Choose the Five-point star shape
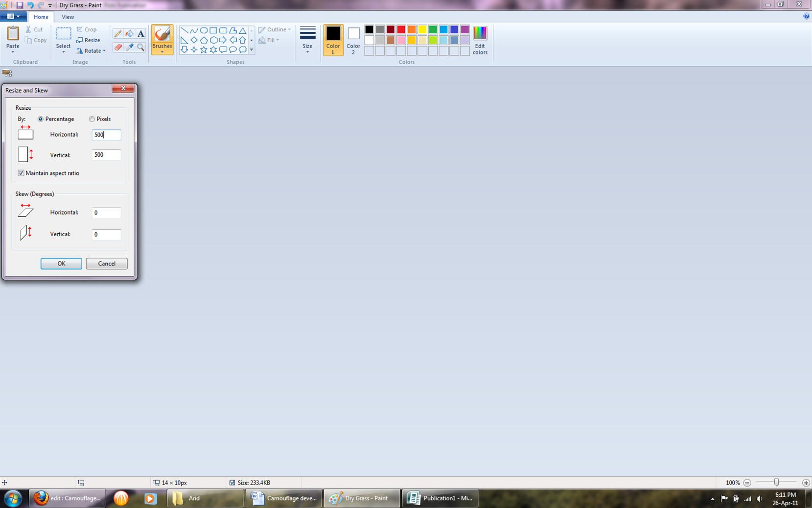The width and height of the screenshot is (812, 508). (x=204, y=49)
